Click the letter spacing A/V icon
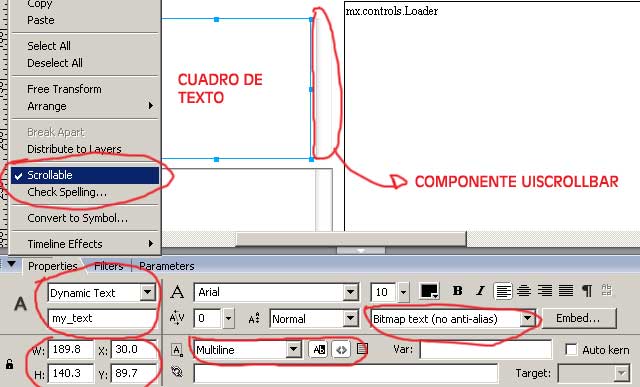This screenshot has height=387, width=640. pos(177,318)
